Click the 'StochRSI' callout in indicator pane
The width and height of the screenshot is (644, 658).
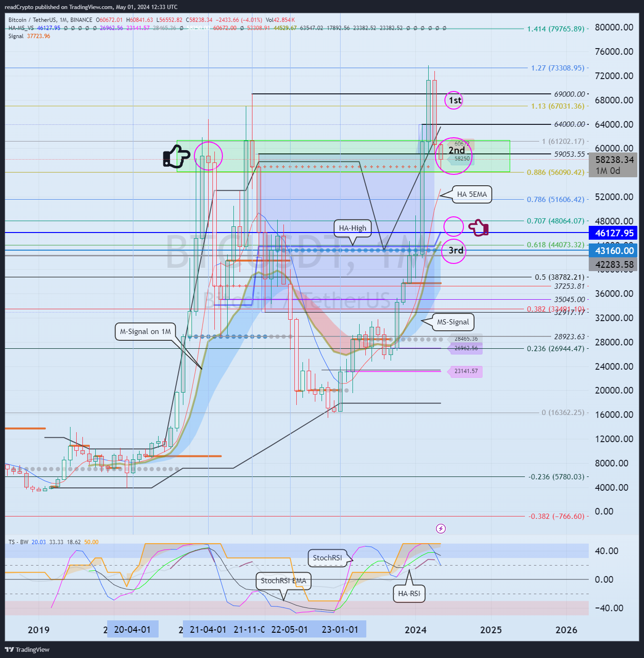coord(327,558)
